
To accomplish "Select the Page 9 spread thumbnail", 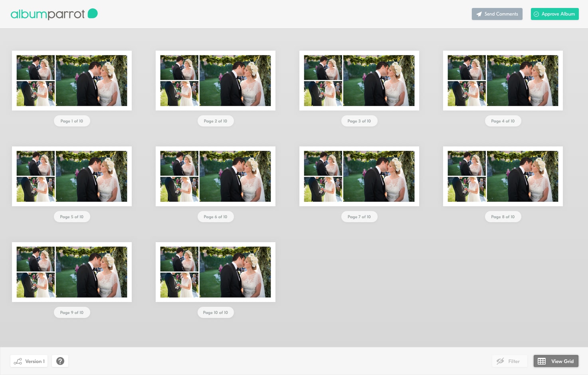I will tap(72, 272).
